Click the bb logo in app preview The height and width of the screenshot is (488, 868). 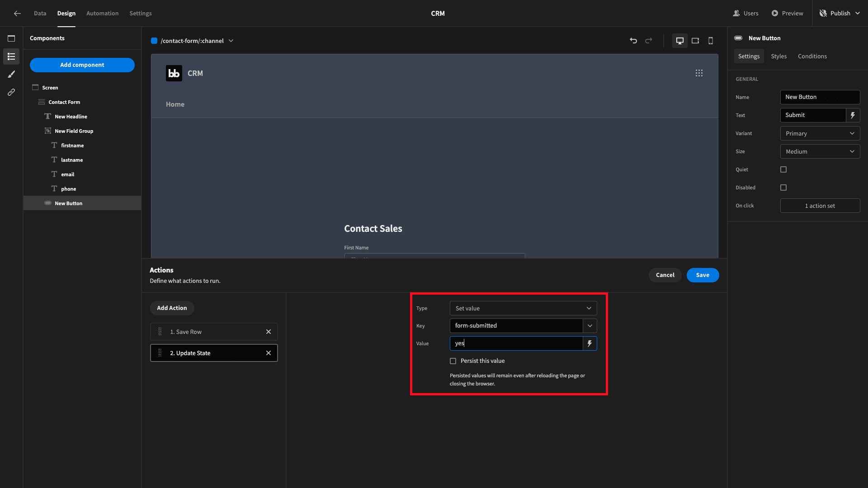pyautogui.click(x=174, y=73)
